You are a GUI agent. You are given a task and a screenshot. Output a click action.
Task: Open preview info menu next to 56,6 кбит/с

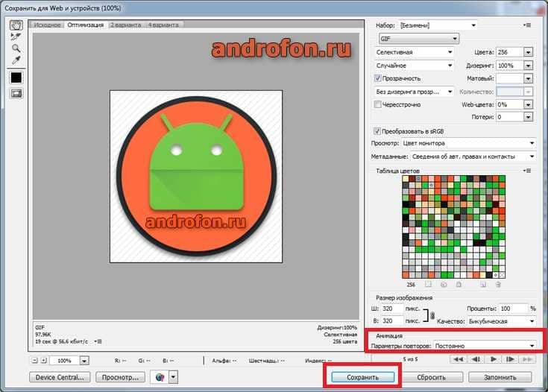pos(98,341)
